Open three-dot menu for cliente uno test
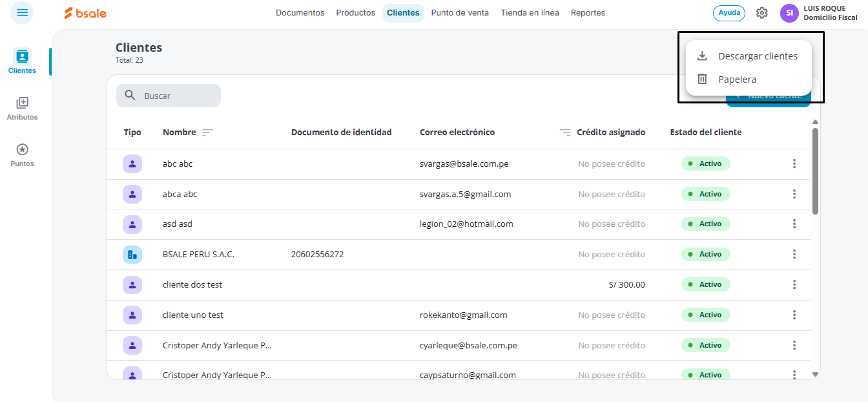Viewport: 868px width, 402px height. click(x=794, y=315)
